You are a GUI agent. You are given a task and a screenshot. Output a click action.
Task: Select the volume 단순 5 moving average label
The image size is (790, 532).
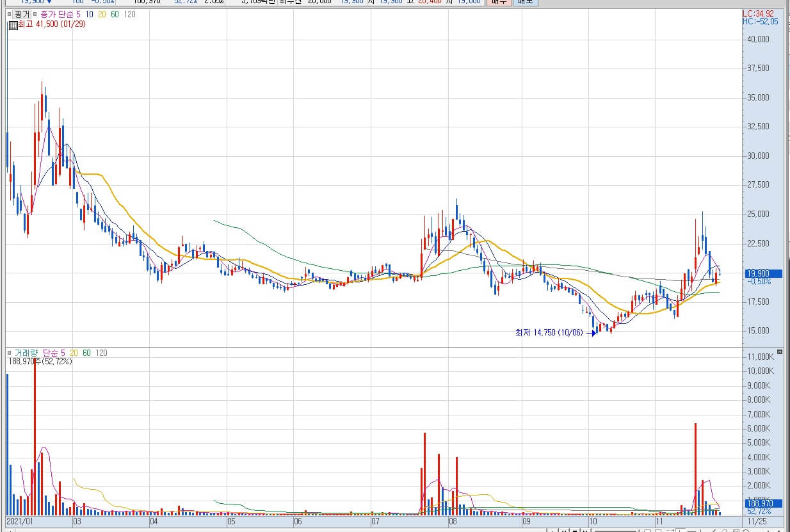[x=54, y=353]
